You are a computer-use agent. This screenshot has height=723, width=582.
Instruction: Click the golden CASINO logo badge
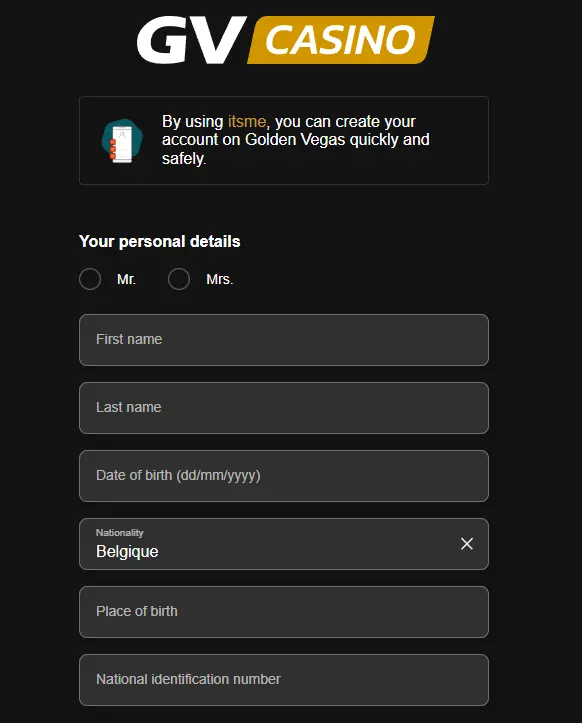click(x=341, y=40)
